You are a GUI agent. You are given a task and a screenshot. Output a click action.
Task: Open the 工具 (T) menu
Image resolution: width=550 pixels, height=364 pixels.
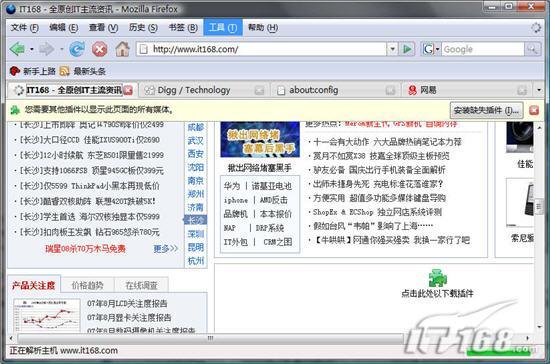(223, 28)
